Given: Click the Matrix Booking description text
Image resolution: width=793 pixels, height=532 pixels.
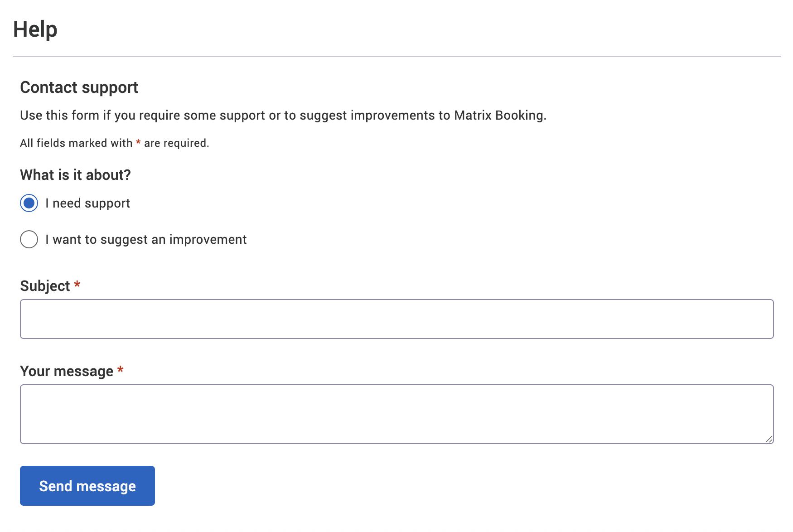Looking at the screenshot, I should 283,115.
